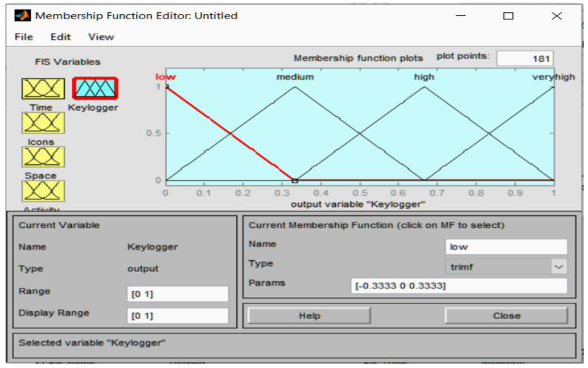The image size is (588, 368).
Task: Select the Activity input variable icon
Action: 43,191
